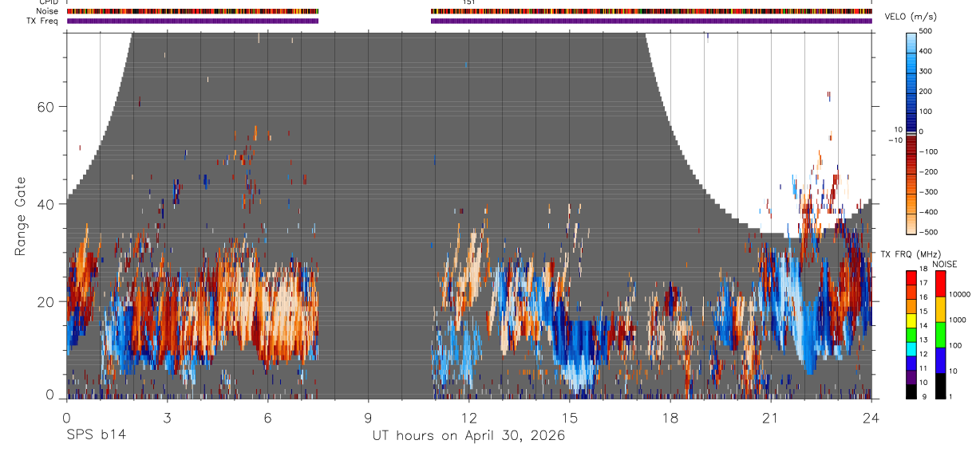Image resolution: width=980 pixels, height=452 pixels.
Task: Click the 12 tick on UT hours axis
Action: 468,417
